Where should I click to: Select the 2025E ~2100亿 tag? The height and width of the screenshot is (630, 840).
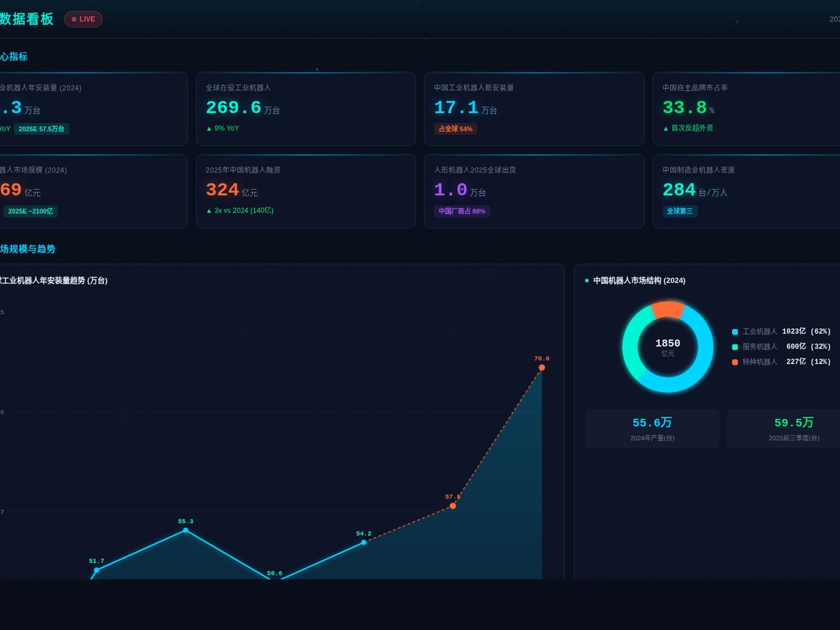point(30,211)
